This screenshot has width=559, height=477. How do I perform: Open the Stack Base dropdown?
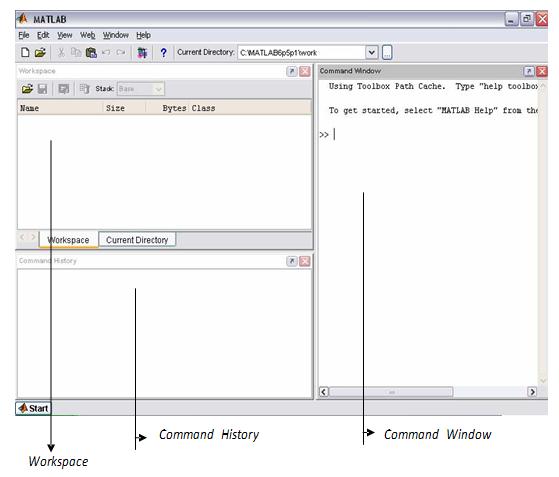pos(141,89)
